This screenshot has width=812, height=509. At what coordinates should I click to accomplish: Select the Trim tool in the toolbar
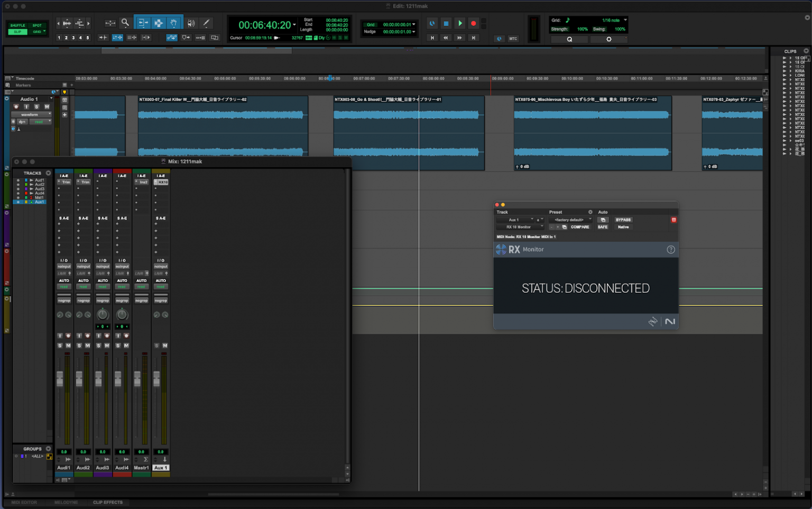143,23
